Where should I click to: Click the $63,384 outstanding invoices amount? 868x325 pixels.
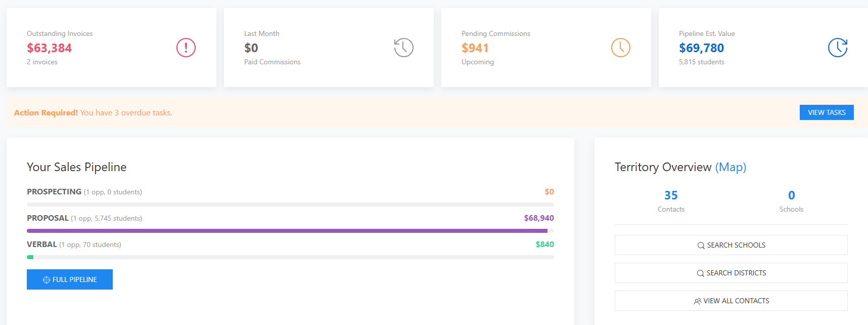[49, 48]
